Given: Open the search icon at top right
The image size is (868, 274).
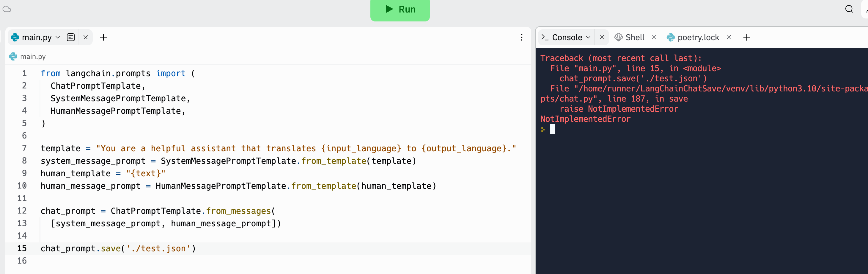Looking at the screenshot, I should pos(849,9).
